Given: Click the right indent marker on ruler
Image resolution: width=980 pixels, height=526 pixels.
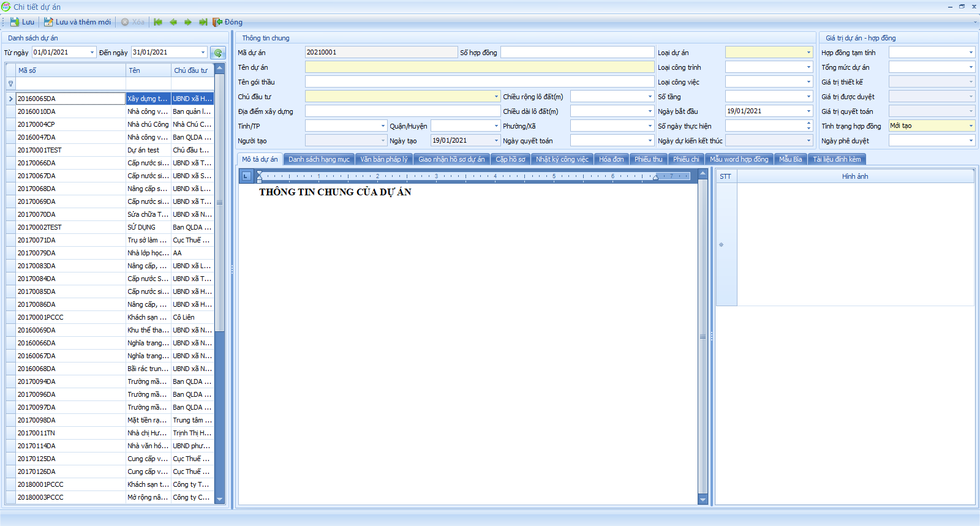Looking at the screenshot, I should (655, 177).
